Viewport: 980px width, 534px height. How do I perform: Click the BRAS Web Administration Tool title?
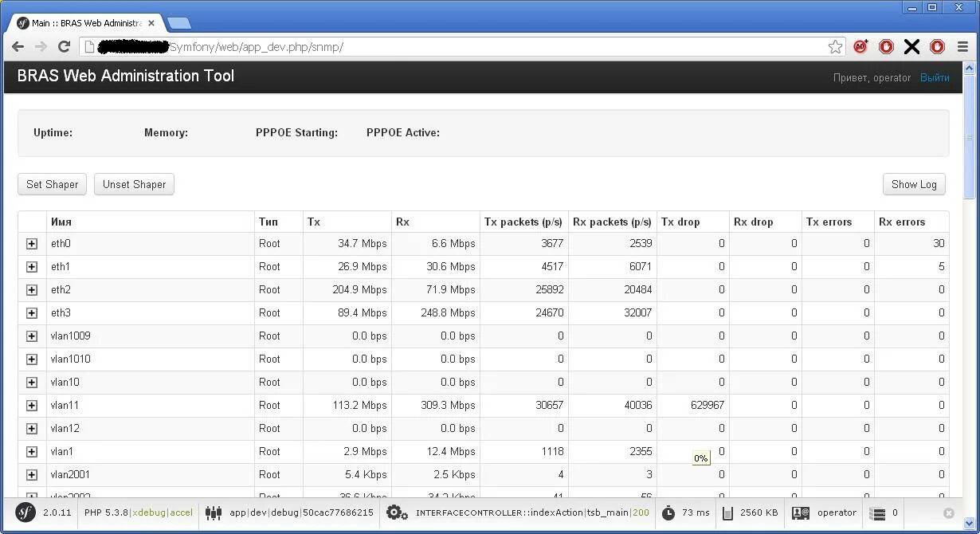tap(126, 77)
